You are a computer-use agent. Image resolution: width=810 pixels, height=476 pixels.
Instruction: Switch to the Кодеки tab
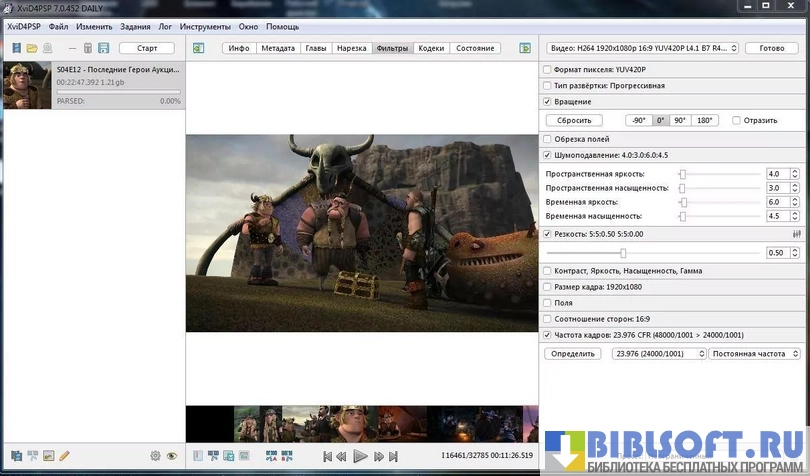click(431, 48)
